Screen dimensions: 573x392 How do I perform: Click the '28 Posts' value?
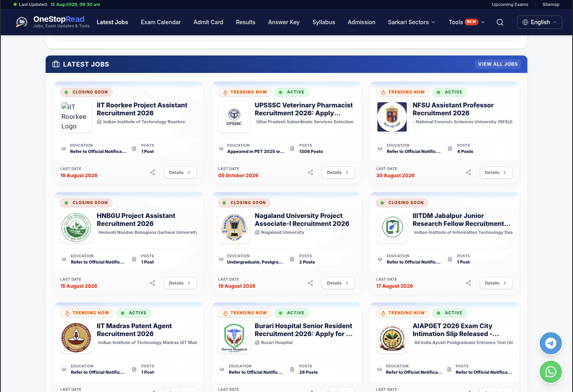[x=308, y=372]
